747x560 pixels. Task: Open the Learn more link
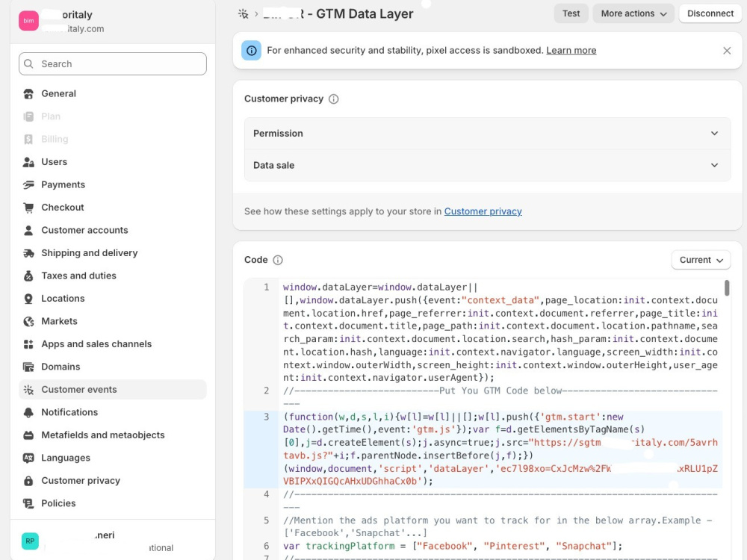(x=571, y=51)
